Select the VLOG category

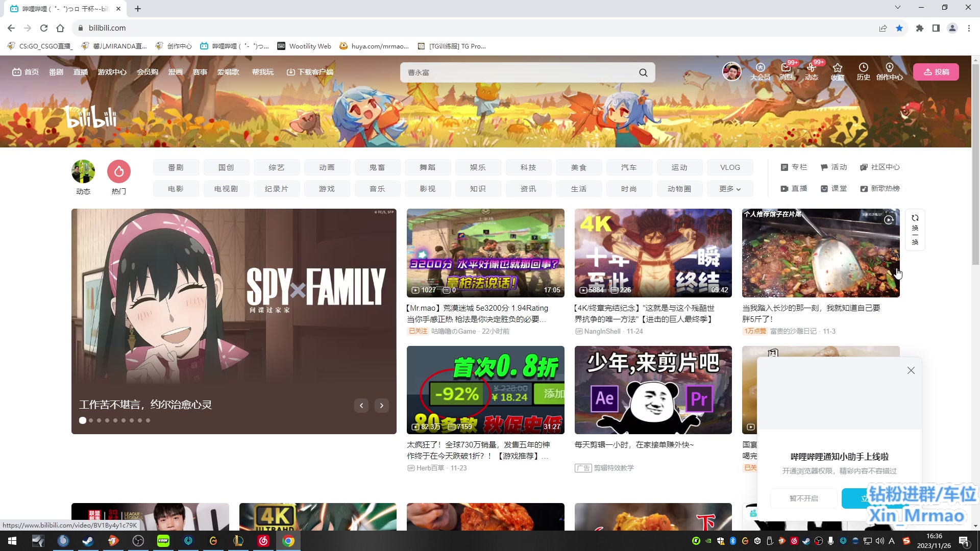730,167
